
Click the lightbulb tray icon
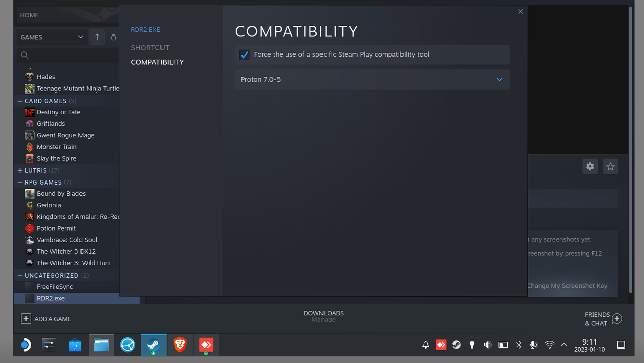click(472, 345)
